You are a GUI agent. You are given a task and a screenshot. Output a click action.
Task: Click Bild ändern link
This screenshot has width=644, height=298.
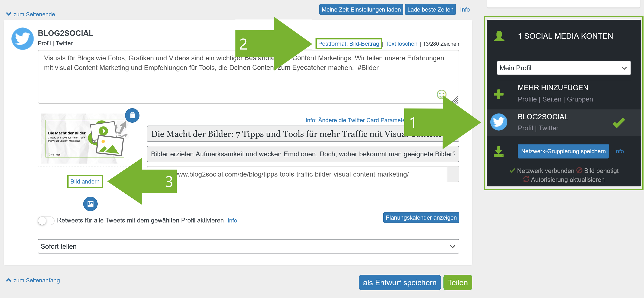(85, 181)
